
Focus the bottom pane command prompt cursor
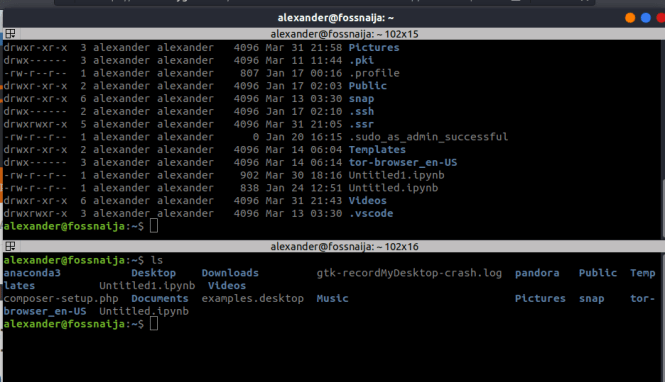[154, 324]
